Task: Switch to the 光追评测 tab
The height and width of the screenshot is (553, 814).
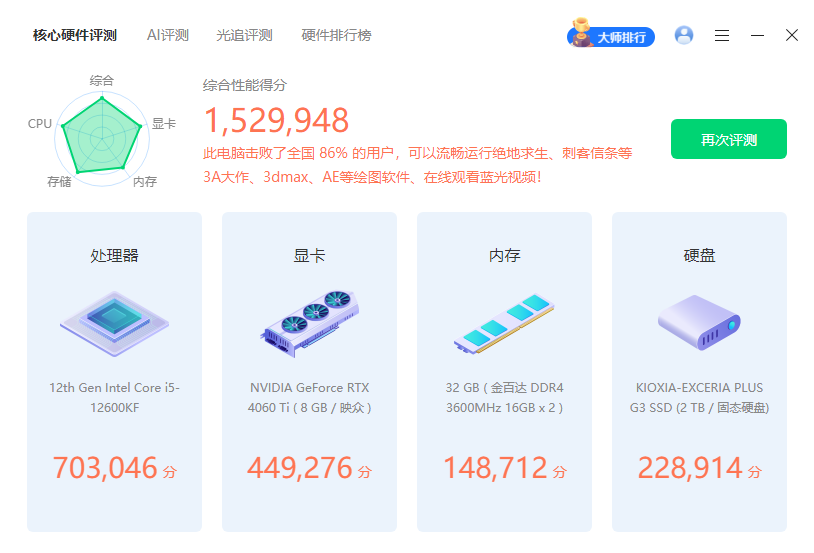Action: [x=244, y=35]
